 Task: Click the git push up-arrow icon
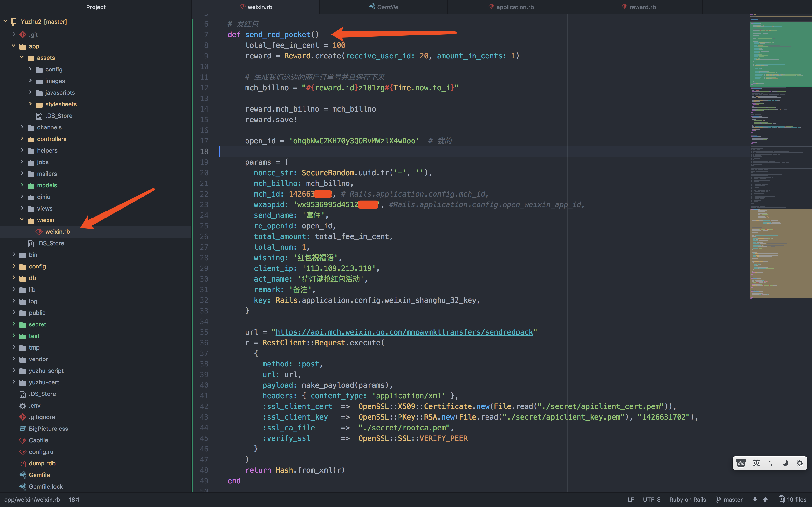[765, 499]
